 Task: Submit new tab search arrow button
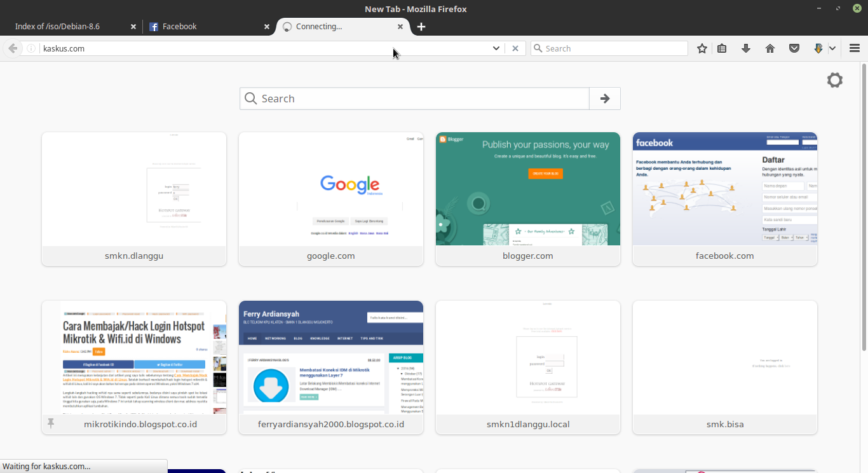(605, 99)
